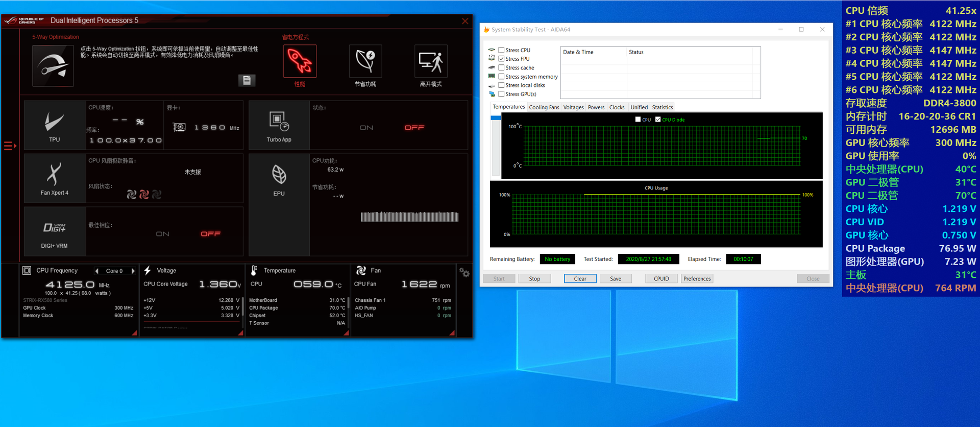
Task: Enable the Stress GPU(s) checkbox
Action: [x=501, y=94]
